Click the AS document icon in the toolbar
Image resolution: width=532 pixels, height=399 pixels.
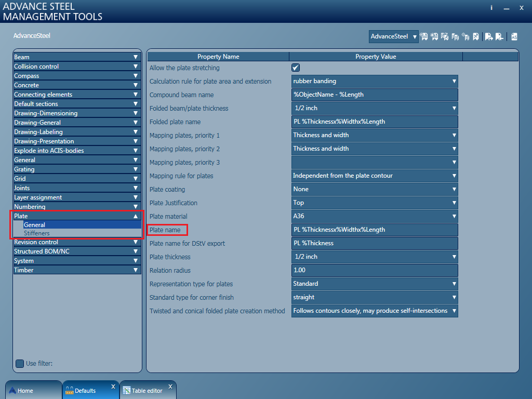pyautogui.click(x=514, y=36)
